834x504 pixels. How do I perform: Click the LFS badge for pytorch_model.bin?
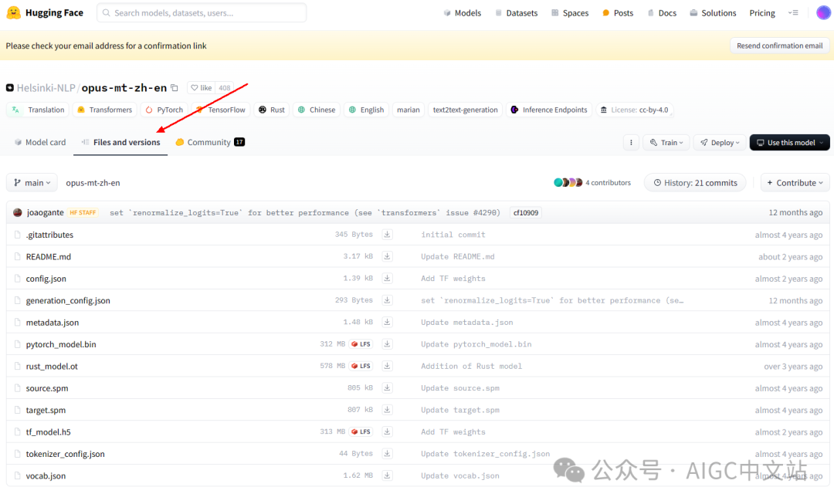click(x=361, y=344)
